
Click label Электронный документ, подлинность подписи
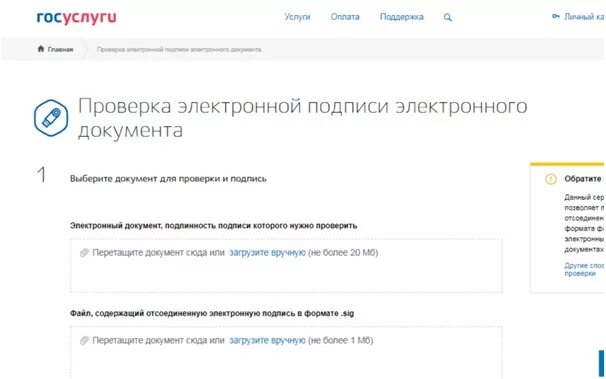(213, 226)
